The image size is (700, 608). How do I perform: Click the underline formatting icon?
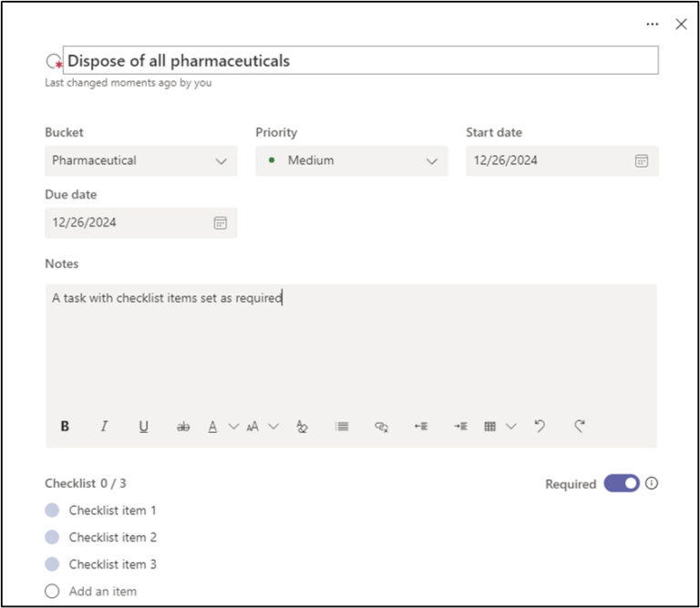click(x=143, y=426)
